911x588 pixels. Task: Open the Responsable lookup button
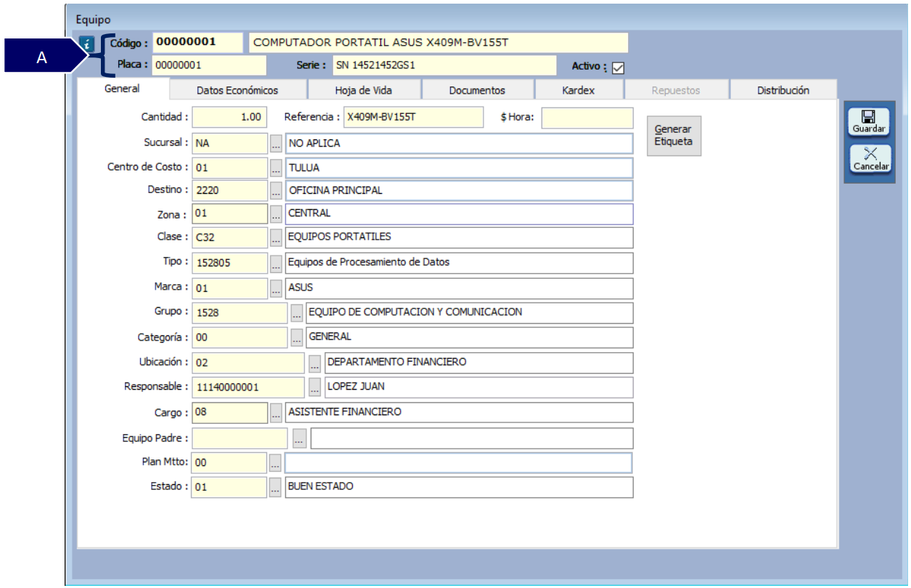point(314,388)
